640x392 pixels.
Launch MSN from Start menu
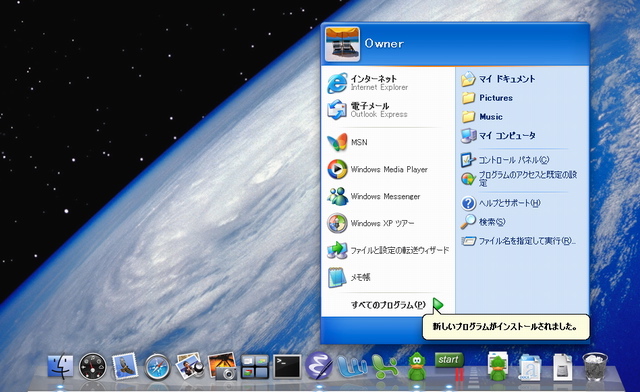click(x=388, y=142)
